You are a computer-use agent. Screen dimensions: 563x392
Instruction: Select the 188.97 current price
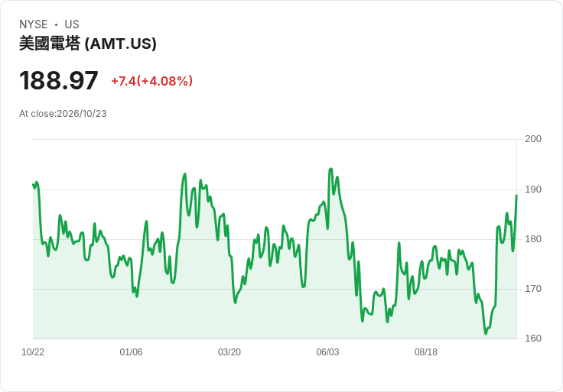click(59, 80)
